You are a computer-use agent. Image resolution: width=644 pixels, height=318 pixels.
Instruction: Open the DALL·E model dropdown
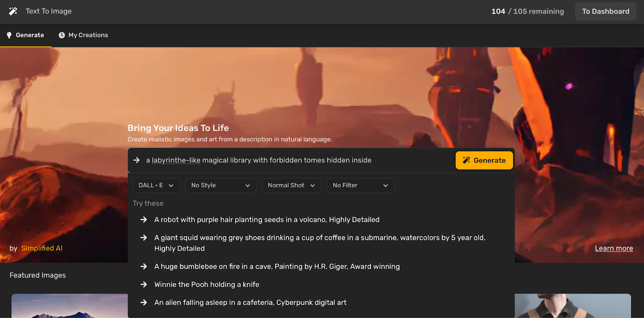pyautogui.click(x=156, y=185)
